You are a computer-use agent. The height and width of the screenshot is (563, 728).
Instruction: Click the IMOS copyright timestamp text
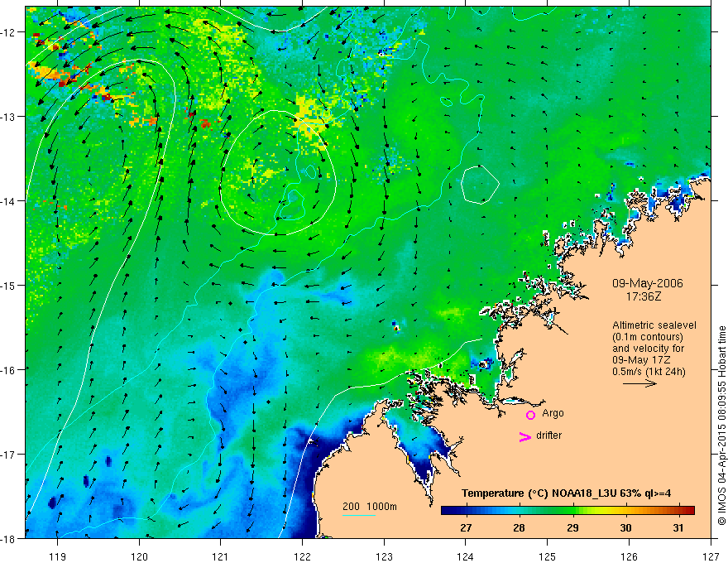[721, 426]
